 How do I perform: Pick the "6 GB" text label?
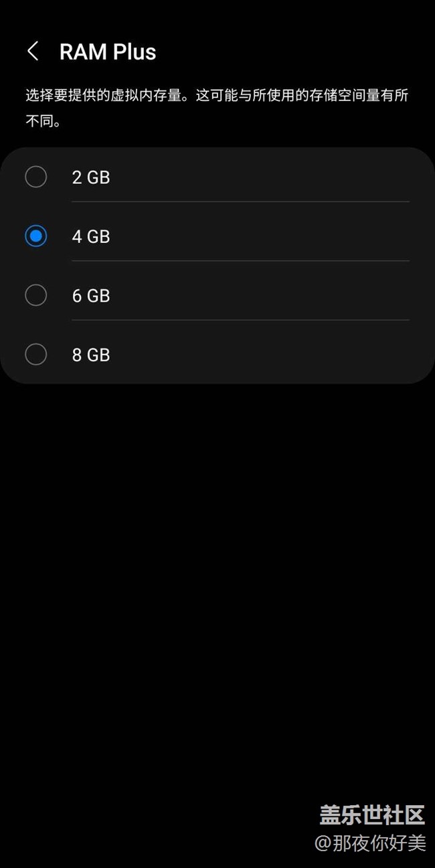91,296
